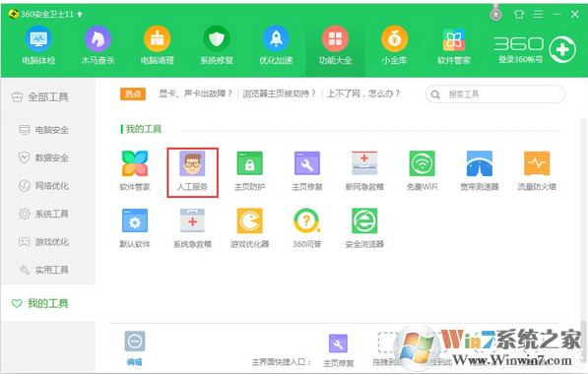Select 我的工具 in sidebar

coord(48,303)
